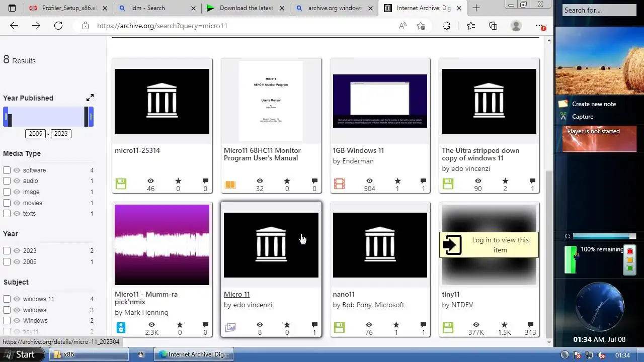Open the tab actions menu icon
Viewport: 644px width, 362px height.
point(12,8)
